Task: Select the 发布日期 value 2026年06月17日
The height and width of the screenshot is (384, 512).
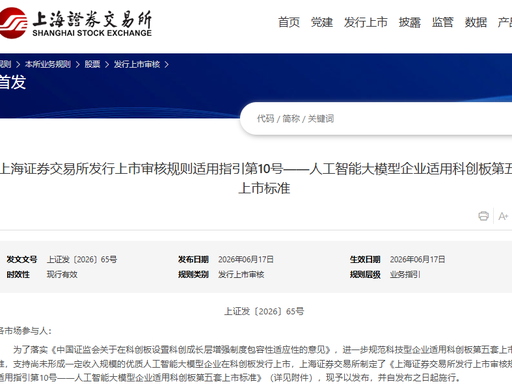Action: pyautogui.click(x=246, y=259)
